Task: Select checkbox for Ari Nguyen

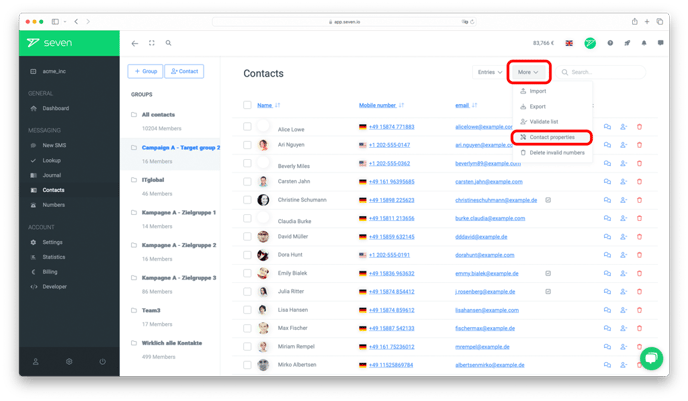Action: click(247, 145)
